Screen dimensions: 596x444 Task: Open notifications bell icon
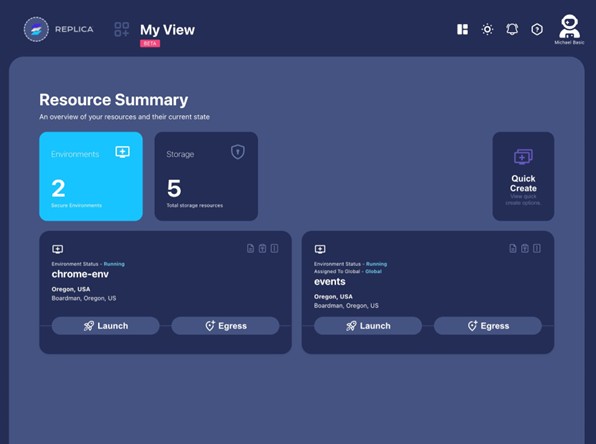click(512, 29)
